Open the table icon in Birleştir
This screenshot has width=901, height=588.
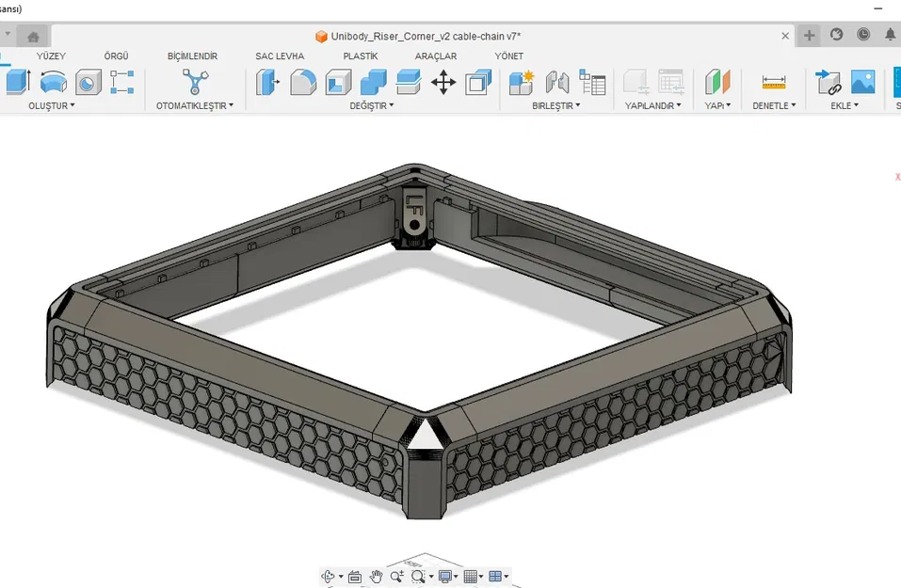tap(592, 82)
